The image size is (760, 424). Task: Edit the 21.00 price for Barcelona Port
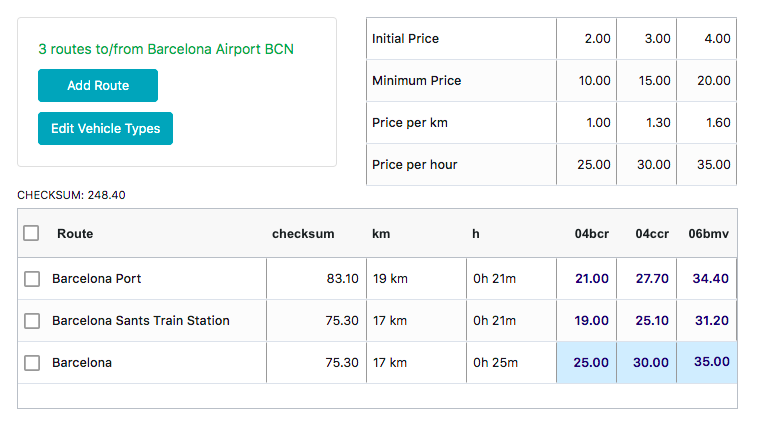coord(592,279)
